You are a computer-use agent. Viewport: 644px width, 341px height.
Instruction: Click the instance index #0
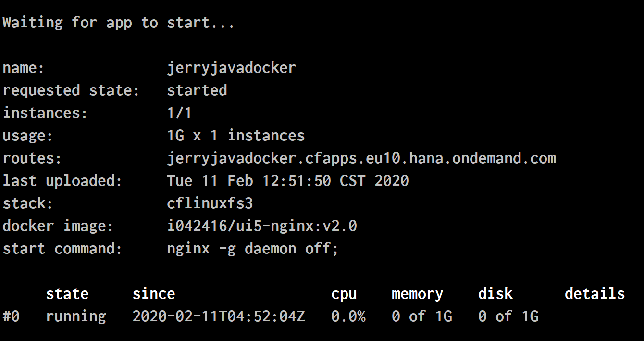click(x=11, y=316)
